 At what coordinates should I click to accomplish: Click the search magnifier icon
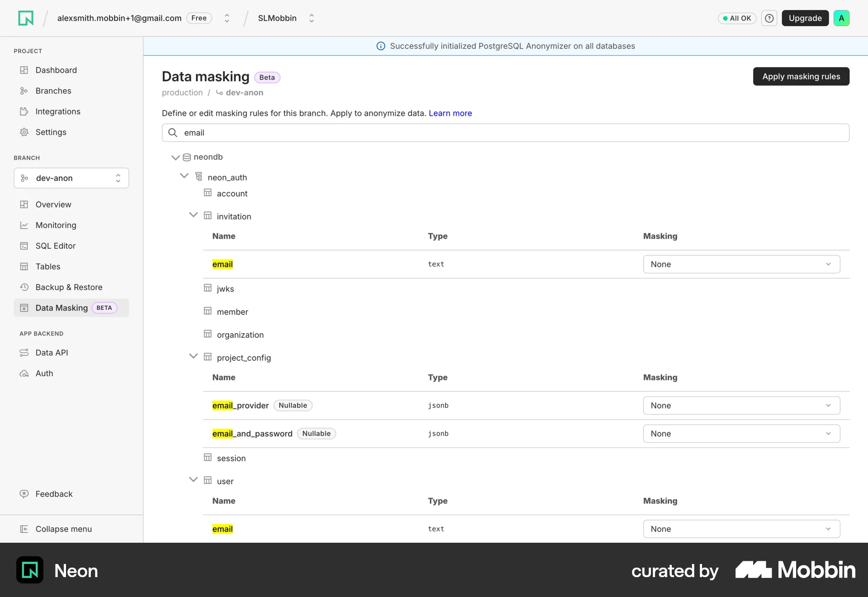point(173,133)
